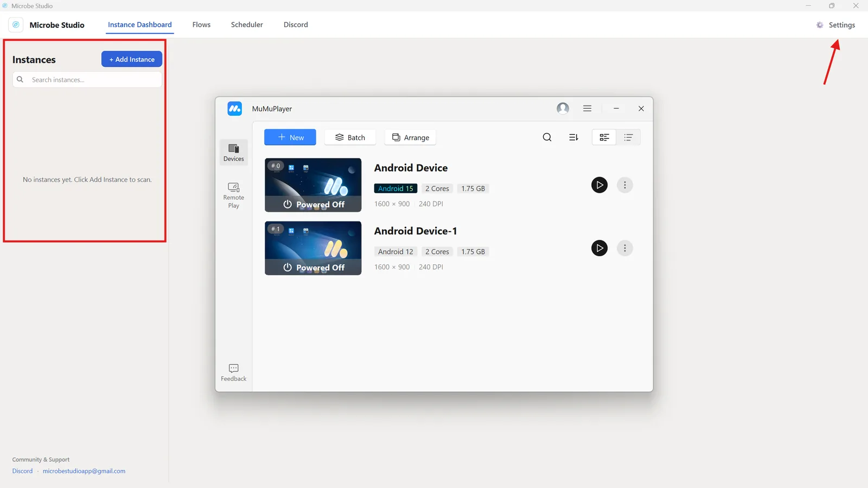Click the MuMuPlayer logo icon
The width and height of the screenshot is (868, 488).
coord(234,109)
